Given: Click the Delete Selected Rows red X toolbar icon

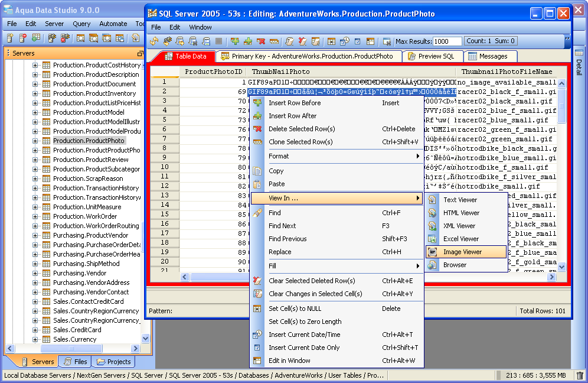Looking at the screenshot, I should coord(261,41).
